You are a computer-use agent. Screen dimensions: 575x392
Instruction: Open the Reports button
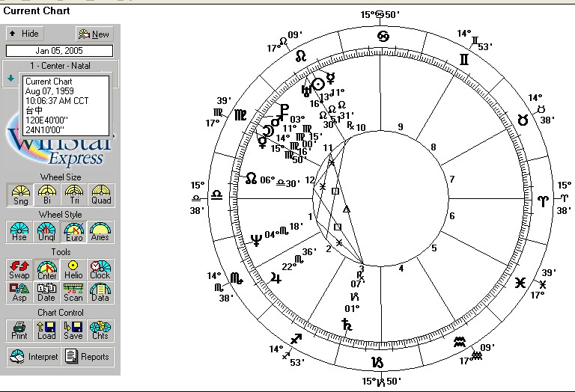88,357
